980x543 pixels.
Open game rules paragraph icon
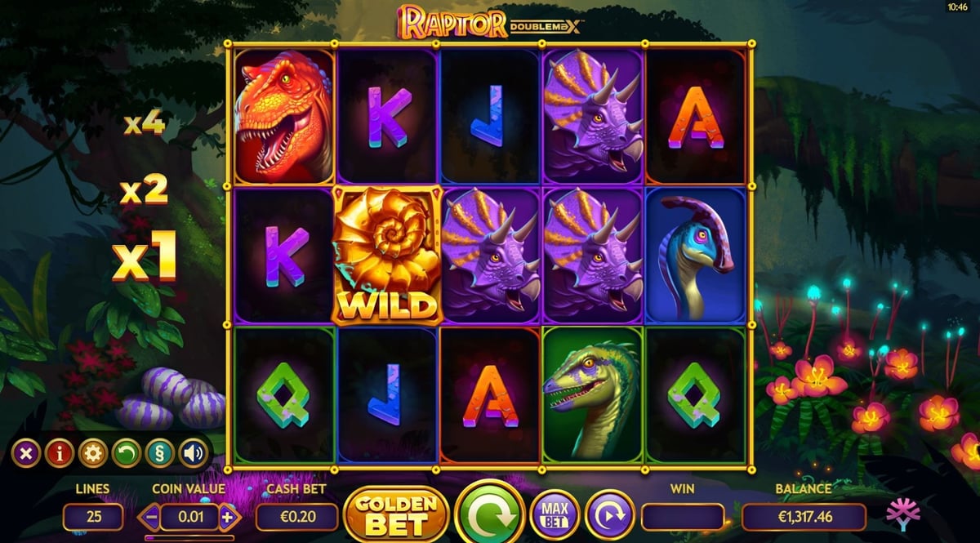(x=160, y=452)
